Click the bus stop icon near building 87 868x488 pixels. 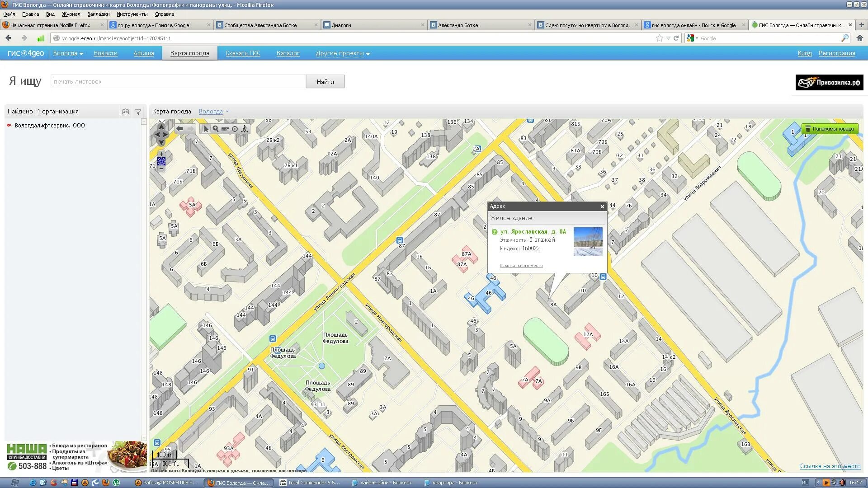400,240
